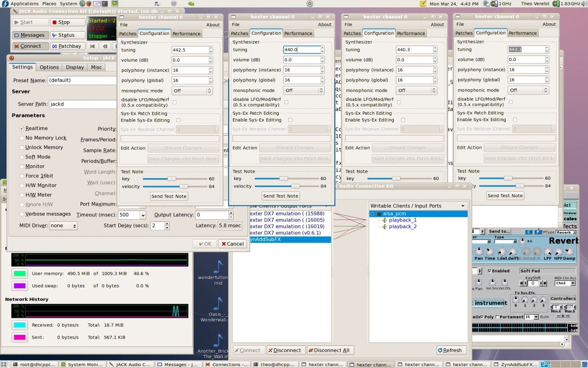Enable the Soft Mode checkbox
This screenshot has width=588, height=368.
(22, 157)
